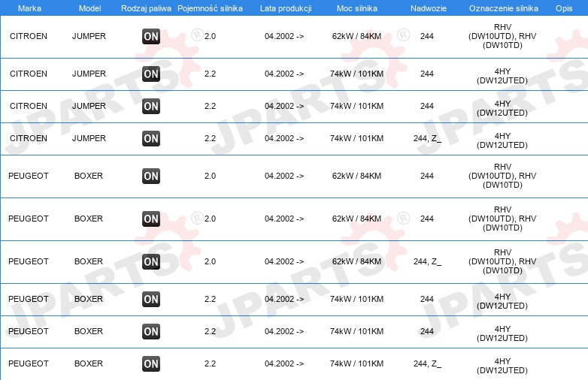Click 2.0 in the PEUGEOT row with 244, Z_
588x380 pixels.
pyautogui.click(x=210, y=261)
